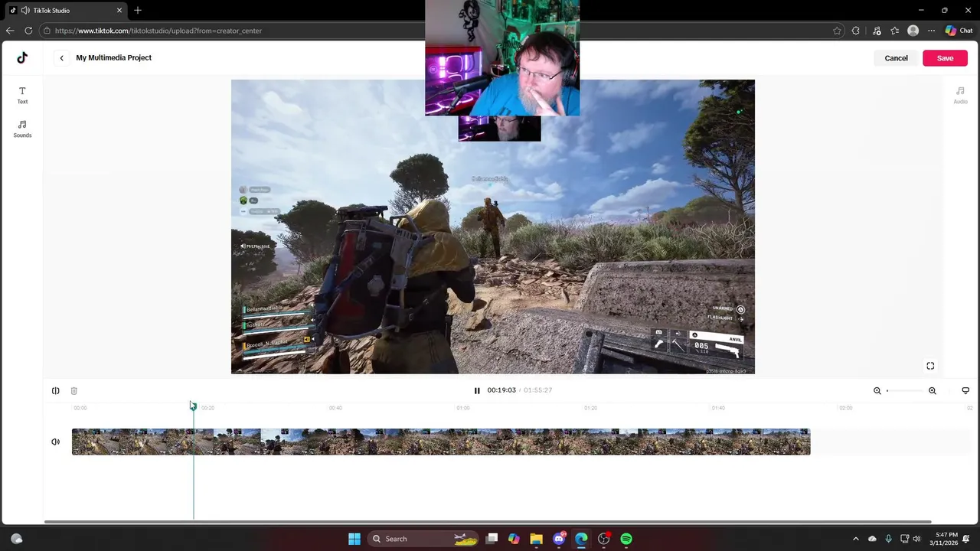
Task: Show hidden system tray icons
Action: pyautogui.click(x=855, y=539)
